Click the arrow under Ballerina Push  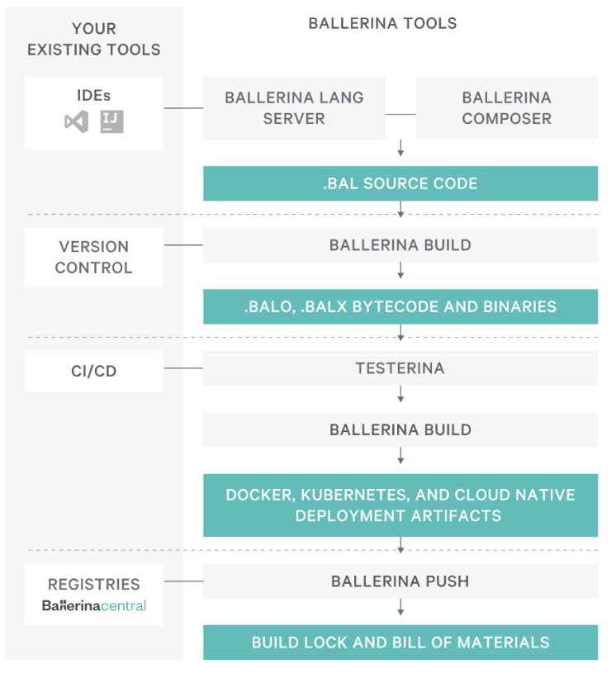click(400, 608)
